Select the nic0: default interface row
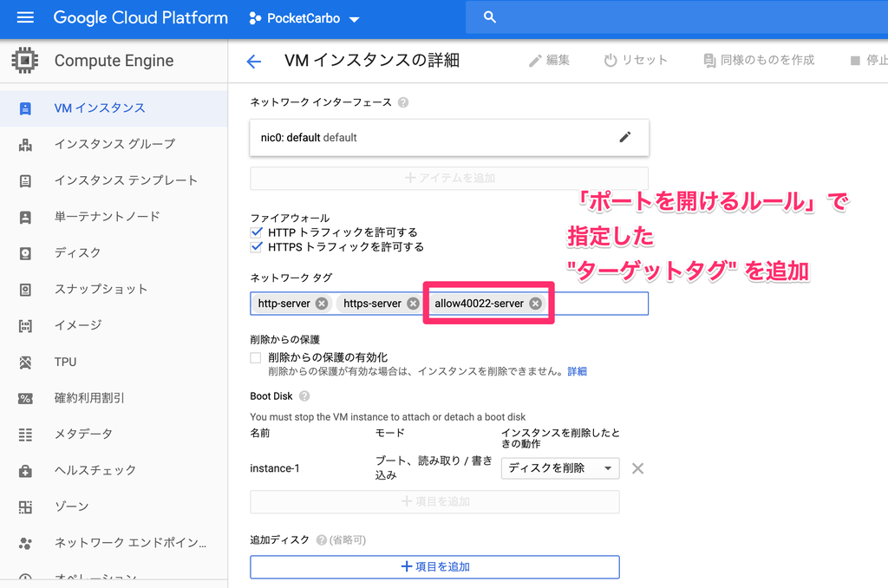The height and width of the screenshot is (588, 888). (449, 138)
